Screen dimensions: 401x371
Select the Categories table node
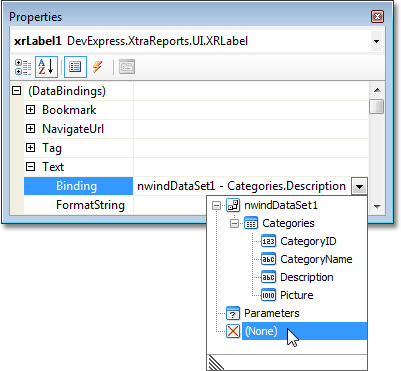(288, 223)
